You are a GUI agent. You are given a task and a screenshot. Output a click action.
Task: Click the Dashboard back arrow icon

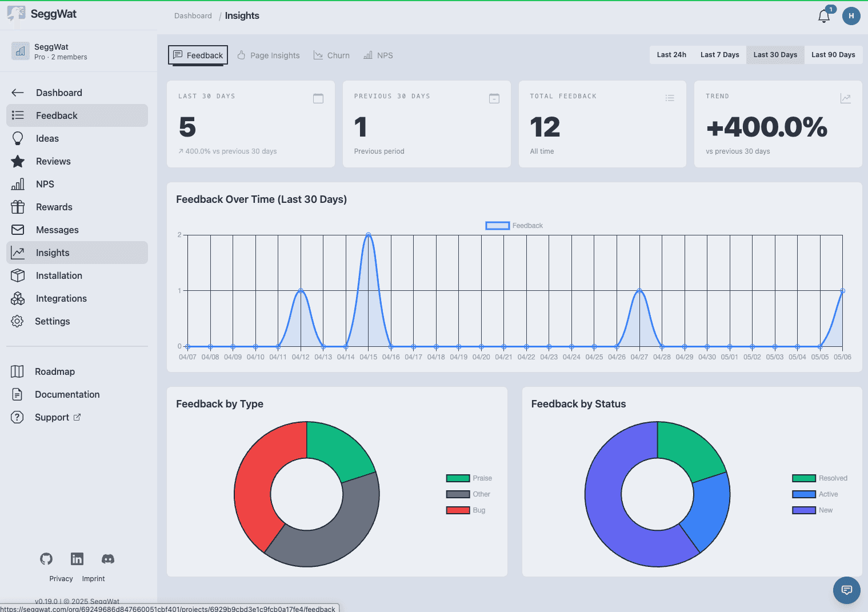click(x=18, y=93)
